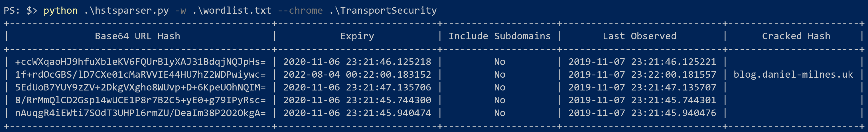Click the Expiry column header
Screen dimensions: 868x132
pyautogui.click(x=357, y=36)
